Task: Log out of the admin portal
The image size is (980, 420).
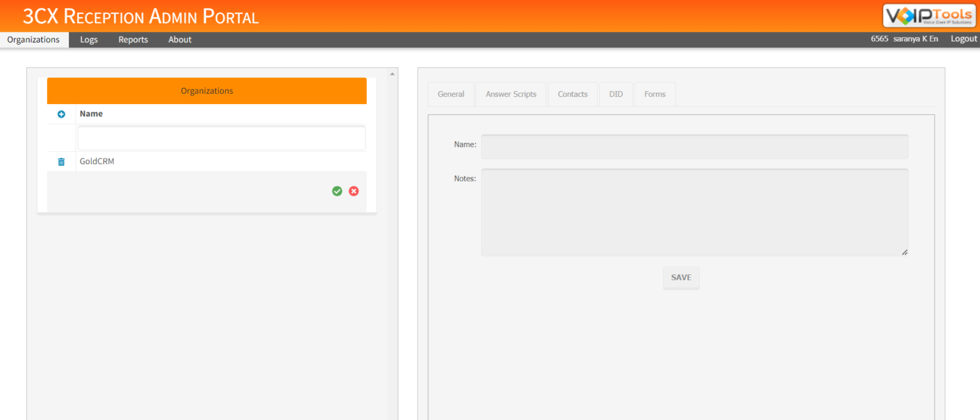Action: [963, 38]
